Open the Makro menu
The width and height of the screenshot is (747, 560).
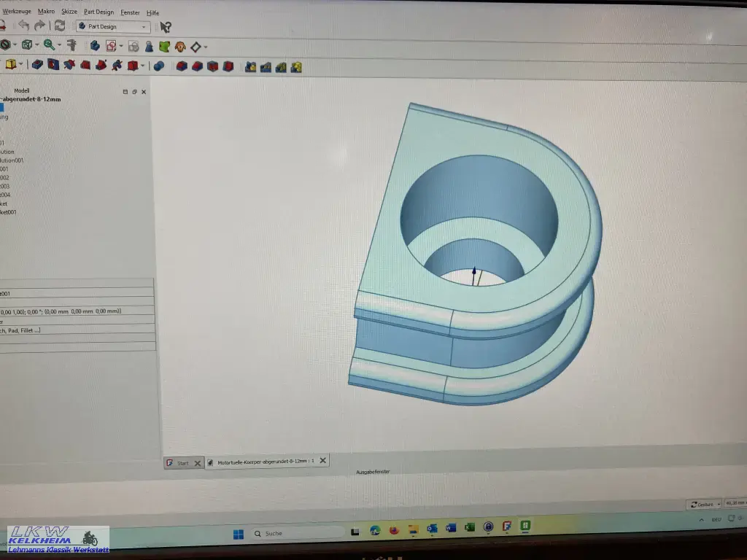tap(46, 11)
